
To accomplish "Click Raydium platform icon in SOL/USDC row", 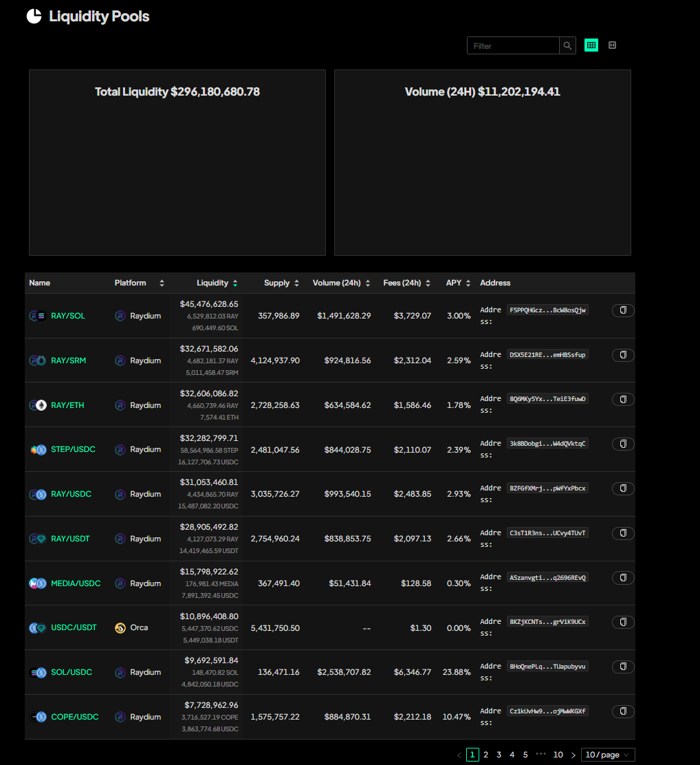I will pyautogui.click(x=120, y=672).
